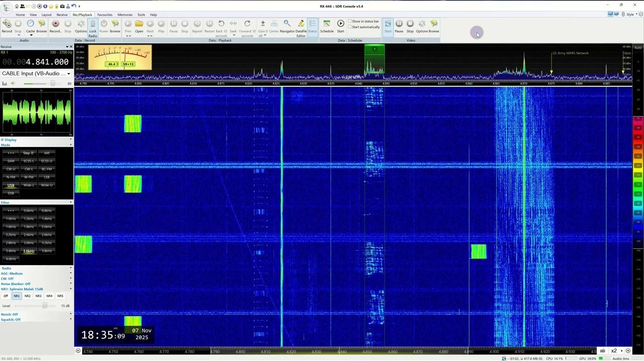
Task: Select the W-FM mode button
Action: (29, 177)
